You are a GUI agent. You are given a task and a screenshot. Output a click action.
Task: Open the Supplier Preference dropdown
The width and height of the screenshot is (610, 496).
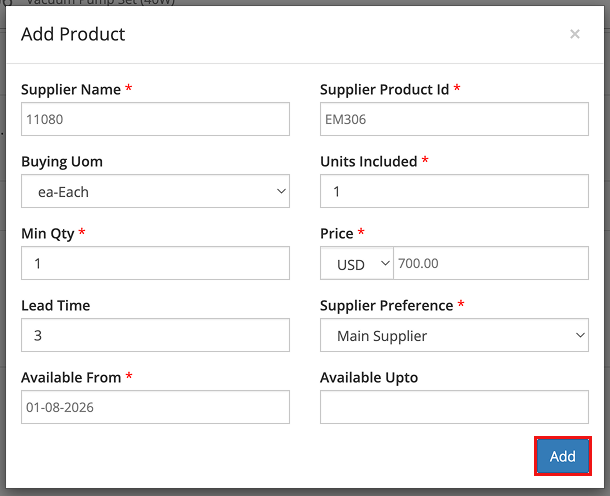[454, 336]
